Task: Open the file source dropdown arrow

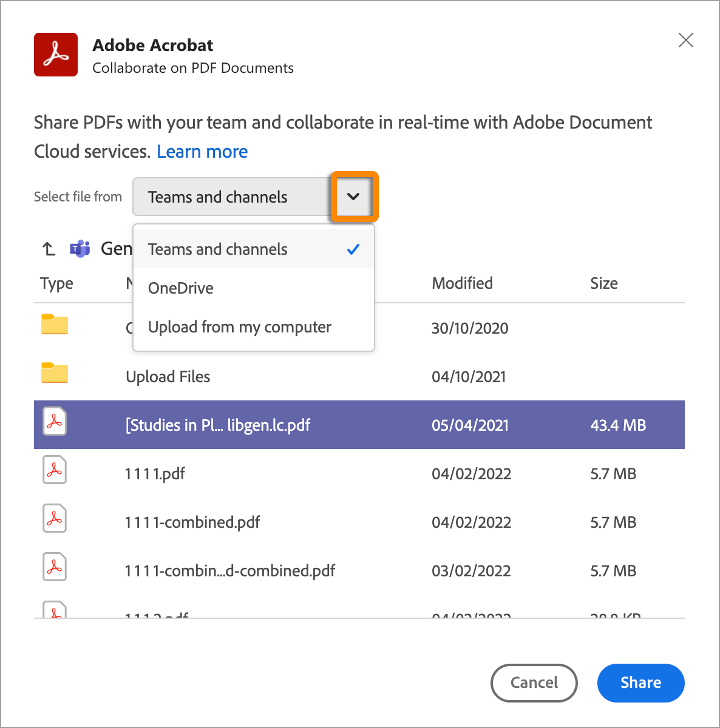Action: pyautogui.click(x=354, y=197)
